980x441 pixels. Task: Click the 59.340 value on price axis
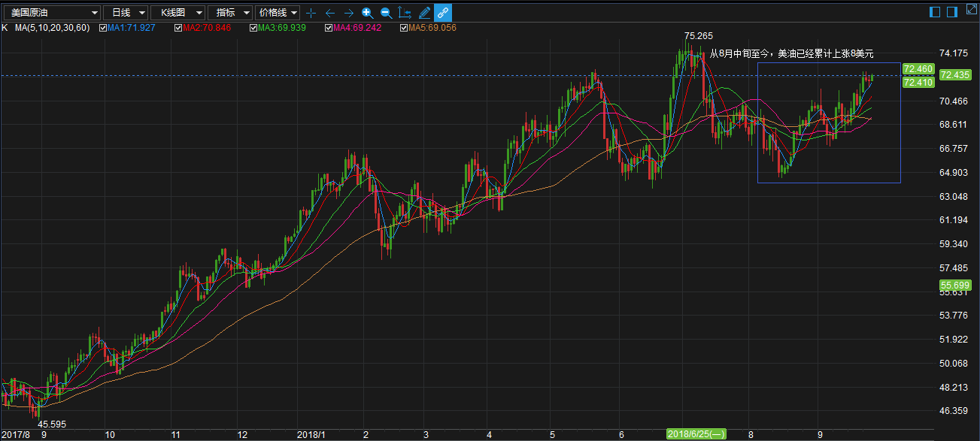(x=954, y=244)
